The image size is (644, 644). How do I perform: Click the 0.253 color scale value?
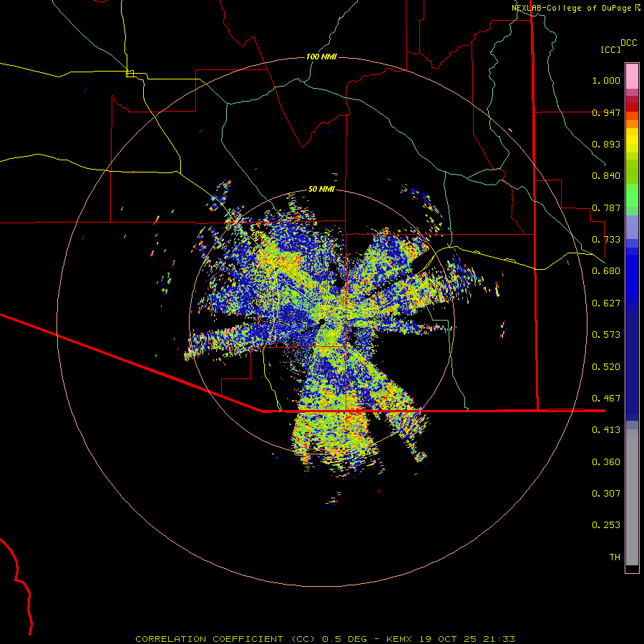tap(606, 525)
